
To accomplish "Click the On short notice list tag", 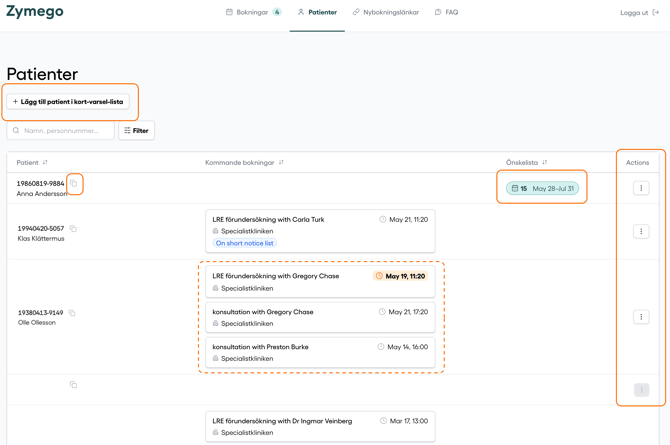I will tap(244, 243).
